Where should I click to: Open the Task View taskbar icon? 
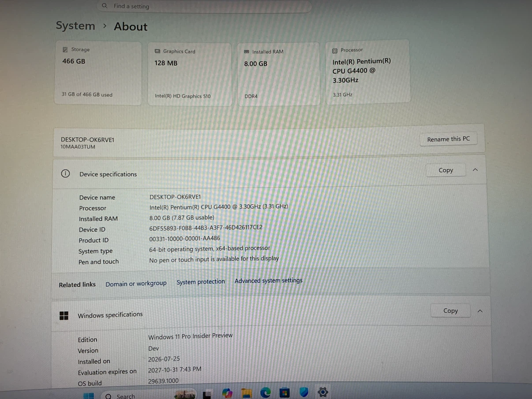[207, 394]
